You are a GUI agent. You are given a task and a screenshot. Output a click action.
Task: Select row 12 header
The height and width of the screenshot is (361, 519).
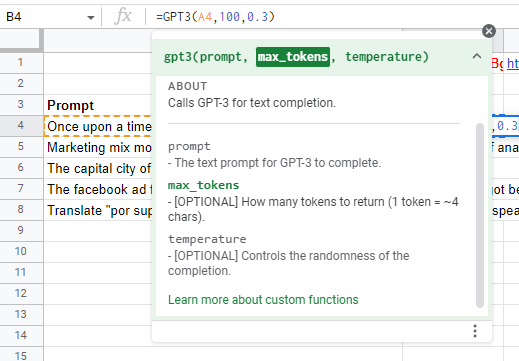tap(21, 294)
